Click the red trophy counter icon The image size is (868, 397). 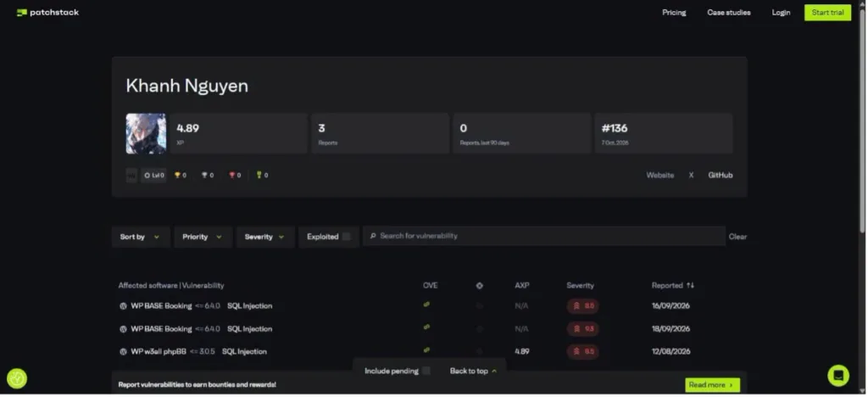pos(232,175)
